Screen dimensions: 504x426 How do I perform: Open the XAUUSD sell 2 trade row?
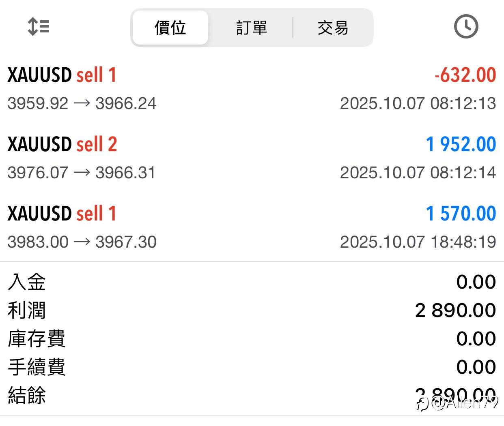[x=62, y=144]
